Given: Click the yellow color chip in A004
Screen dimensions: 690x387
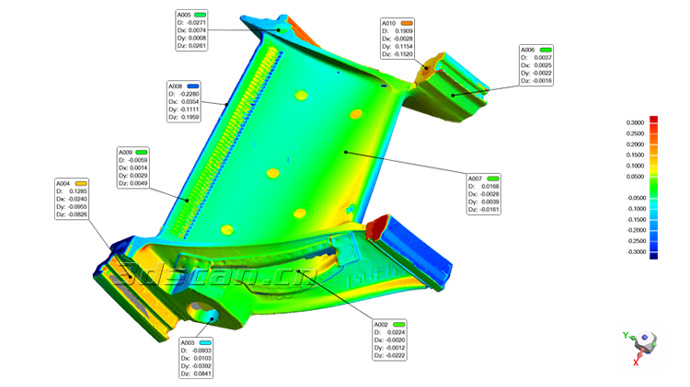Looking at the screenshot, I should click(81, 183).
